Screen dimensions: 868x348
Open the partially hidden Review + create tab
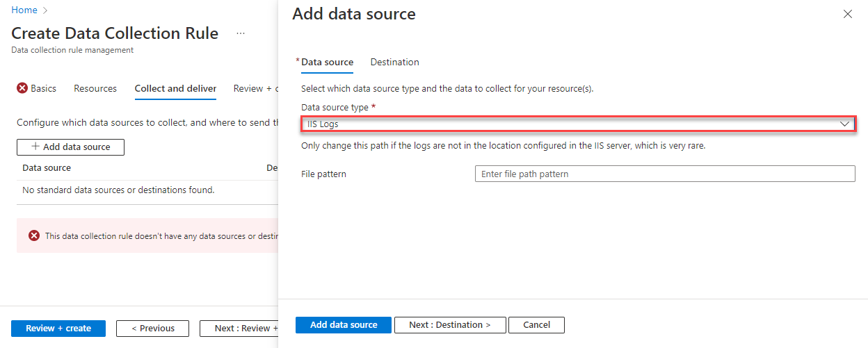click(255, 88)
